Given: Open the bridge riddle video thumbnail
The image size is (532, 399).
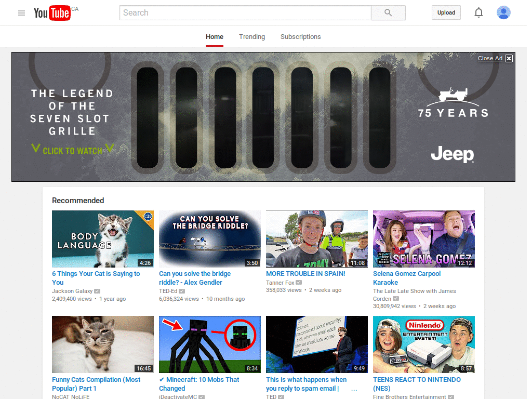Looking at the screenshot, I should pyautogui.click(x=210, y=239).
